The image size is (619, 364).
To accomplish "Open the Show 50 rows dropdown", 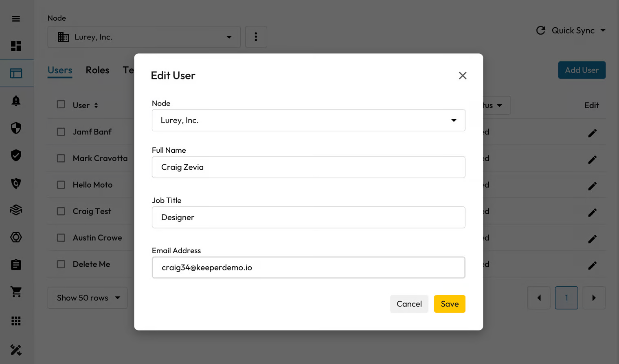I will click(x=88, y=298).
